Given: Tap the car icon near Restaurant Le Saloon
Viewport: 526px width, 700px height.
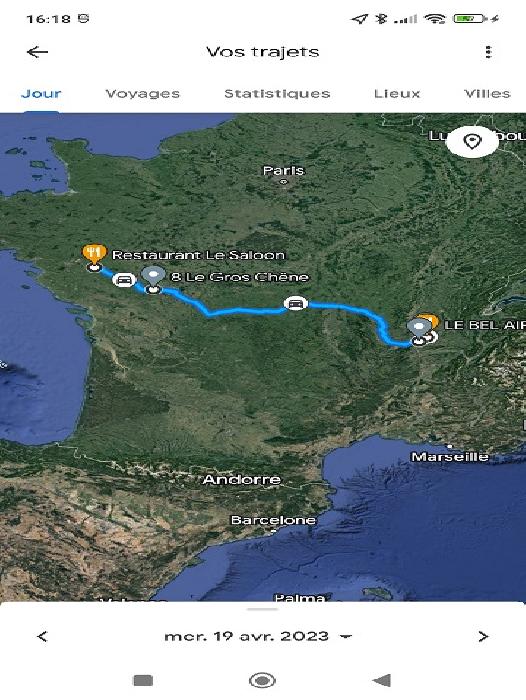Looking at the screenshot, I should tap(124, 280).
